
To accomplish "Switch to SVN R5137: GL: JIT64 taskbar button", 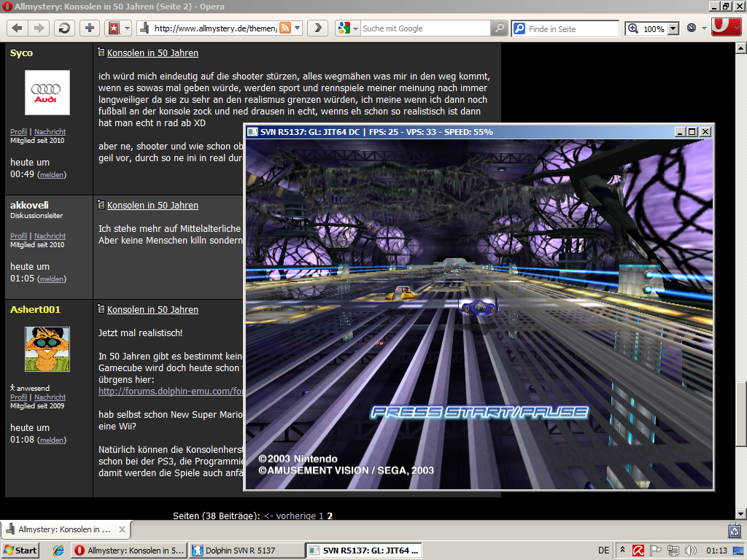I will [364, 551].
